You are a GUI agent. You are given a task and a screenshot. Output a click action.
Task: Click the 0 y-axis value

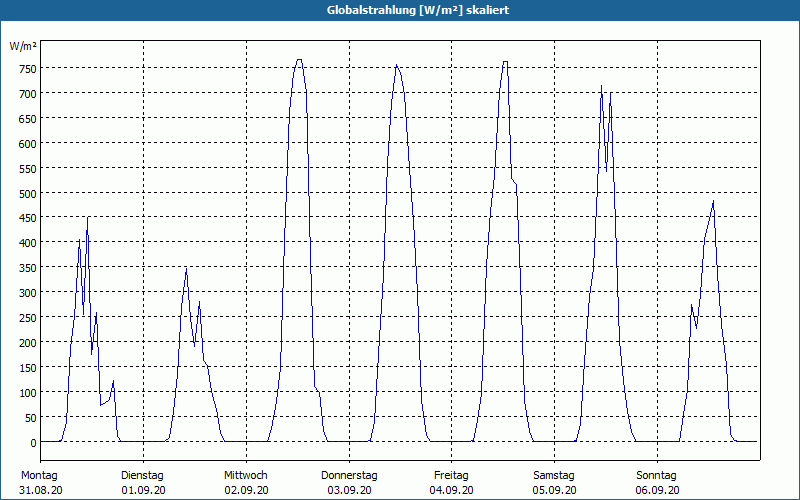(34, 443)
